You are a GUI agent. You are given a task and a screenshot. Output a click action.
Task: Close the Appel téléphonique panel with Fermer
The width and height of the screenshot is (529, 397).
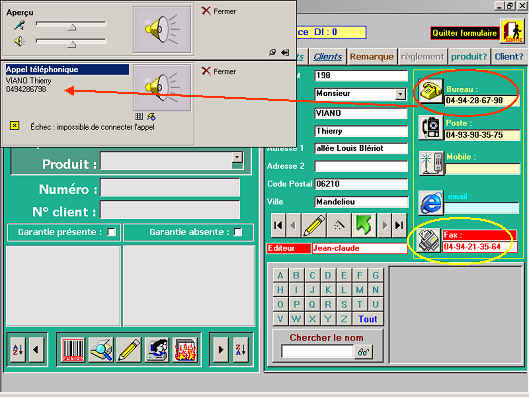click(219, 71)
